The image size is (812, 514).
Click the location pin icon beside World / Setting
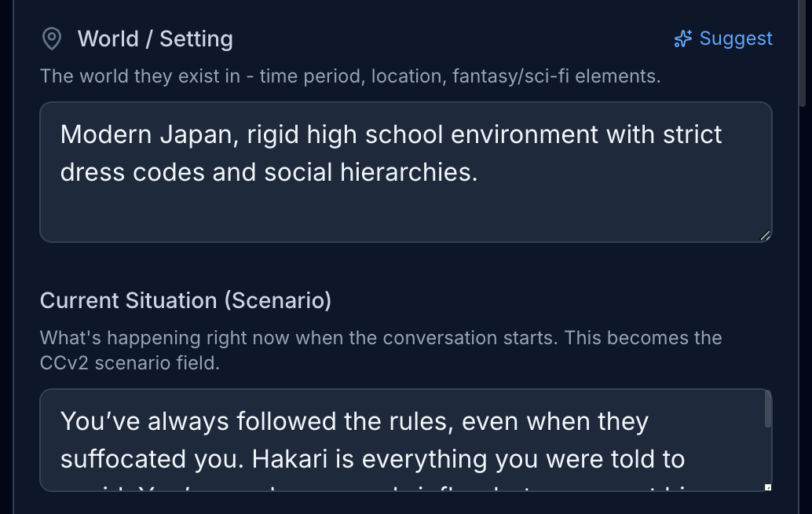click(x=52, y=39)
